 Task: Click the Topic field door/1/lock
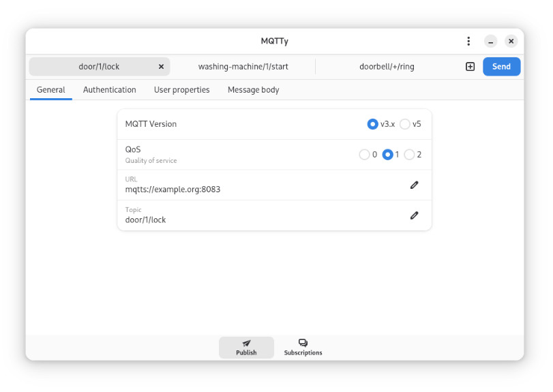[x=274, y=215]
